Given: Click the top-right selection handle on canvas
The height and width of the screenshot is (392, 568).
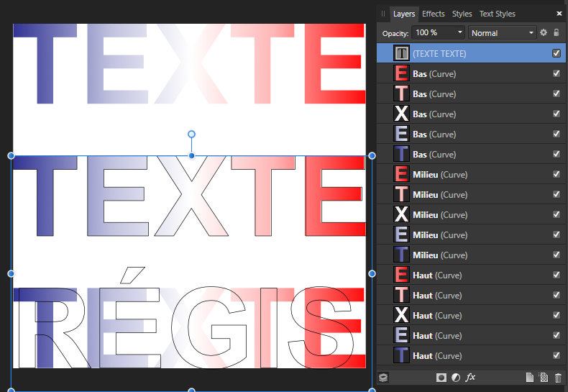Looking at the screenshot, I should (x=372, y=156).
